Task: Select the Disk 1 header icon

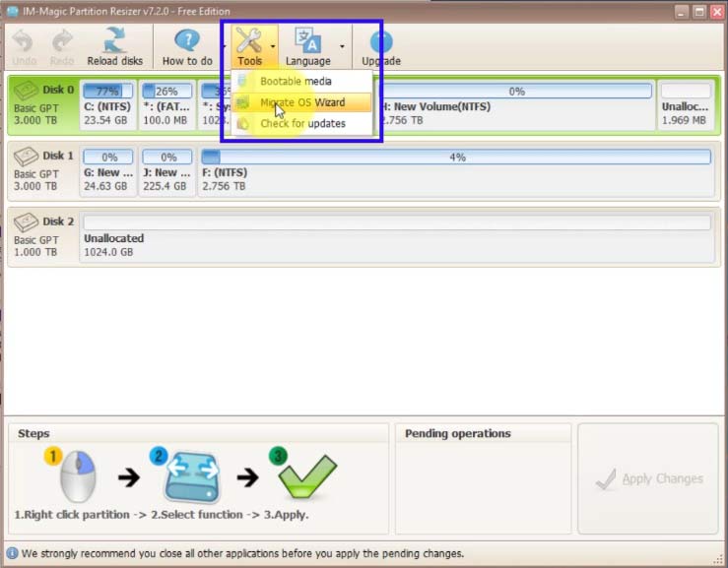Action: tap(26, 157)
